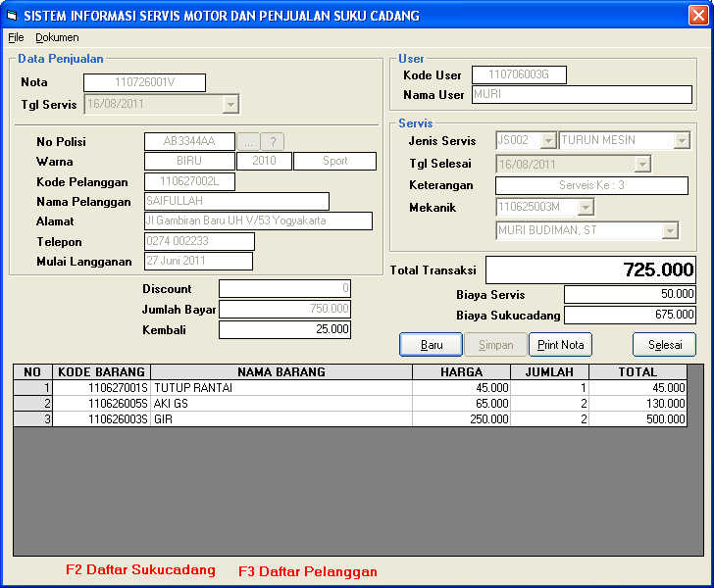Click the Print Nota button

click(x=561, y=345)
